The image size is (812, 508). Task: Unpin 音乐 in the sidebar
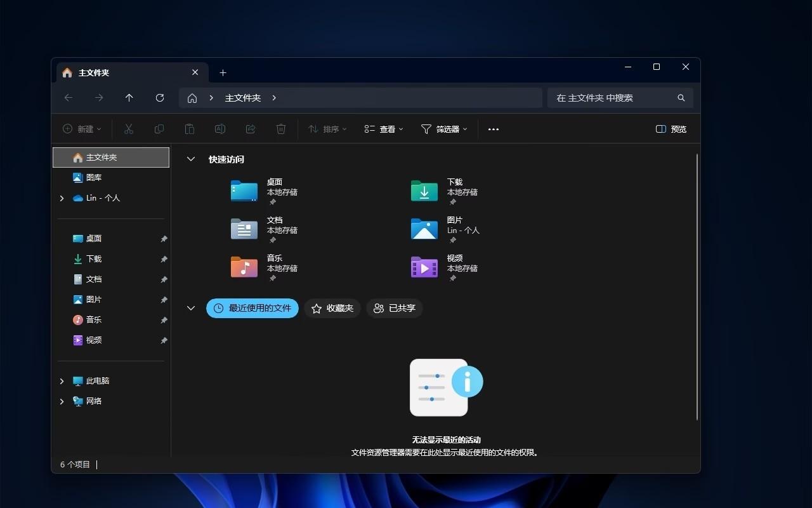click(x=164, y=320)
